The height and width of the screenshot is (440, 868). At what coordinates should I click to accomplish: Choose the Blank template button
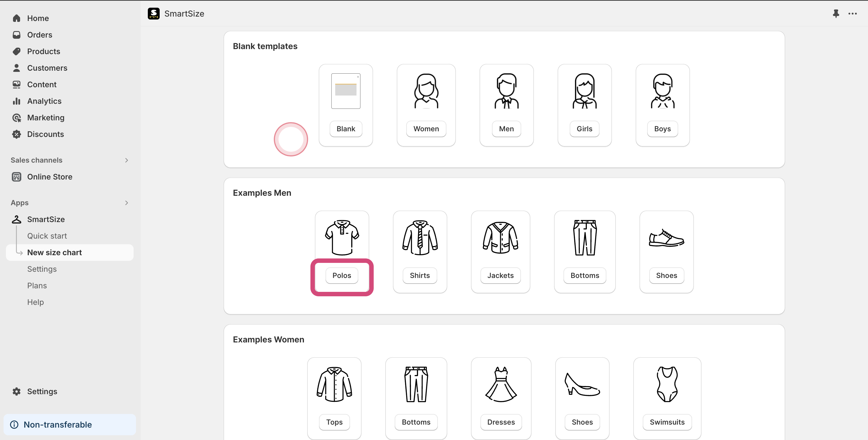346,129
